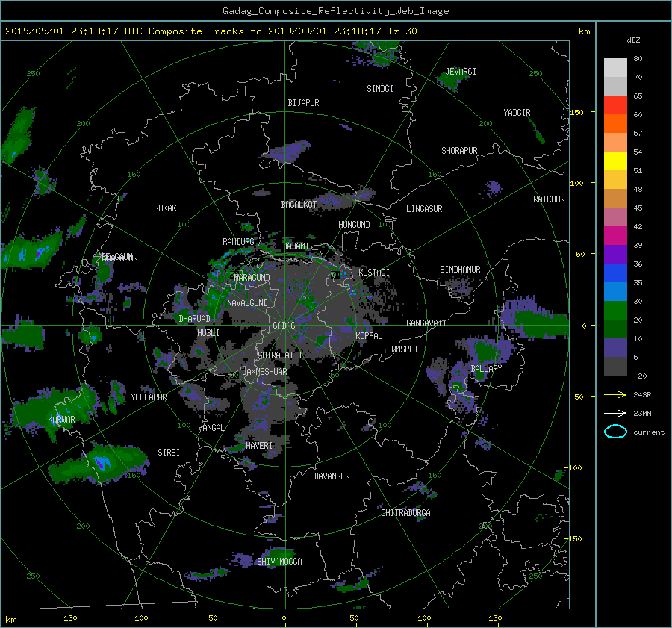Click the yellow 24SR arrow legend icon
The image size is (672, 628).
[x=615, y=394]
